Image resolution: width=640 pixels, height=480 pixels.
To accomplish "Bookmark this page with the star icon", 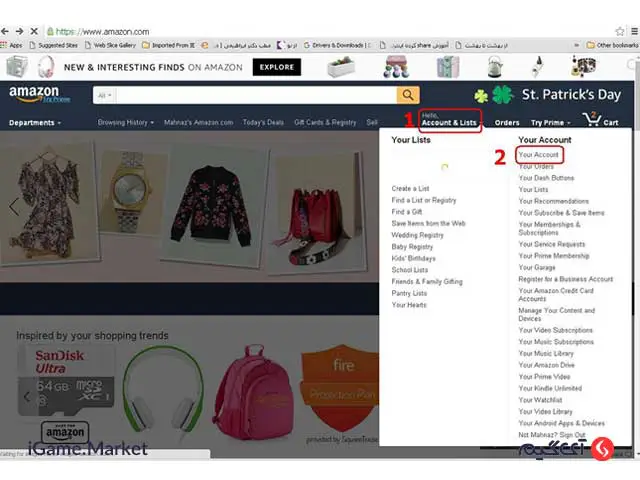I will pos(620,31).
